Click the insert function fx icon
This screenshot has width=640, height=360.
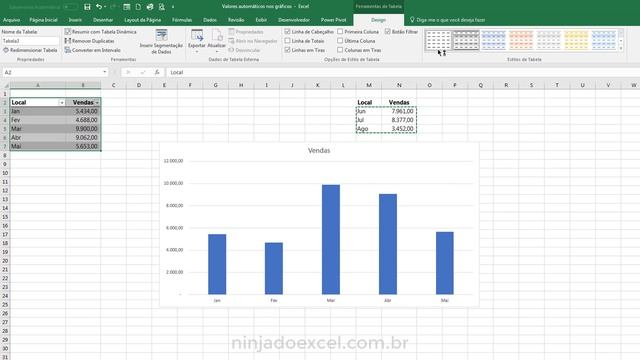(x=157, y=72)
